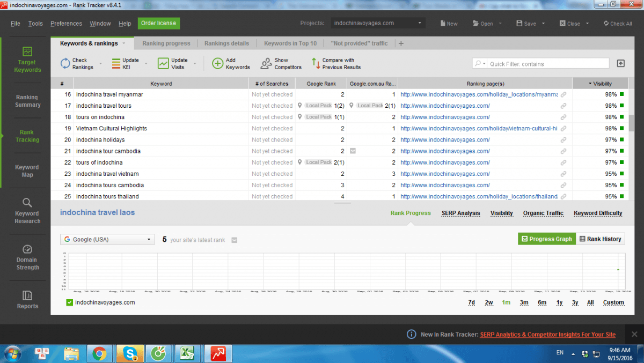Switch to Ranking progress tab
644x363 pixels.
click(x=166, y=43)
